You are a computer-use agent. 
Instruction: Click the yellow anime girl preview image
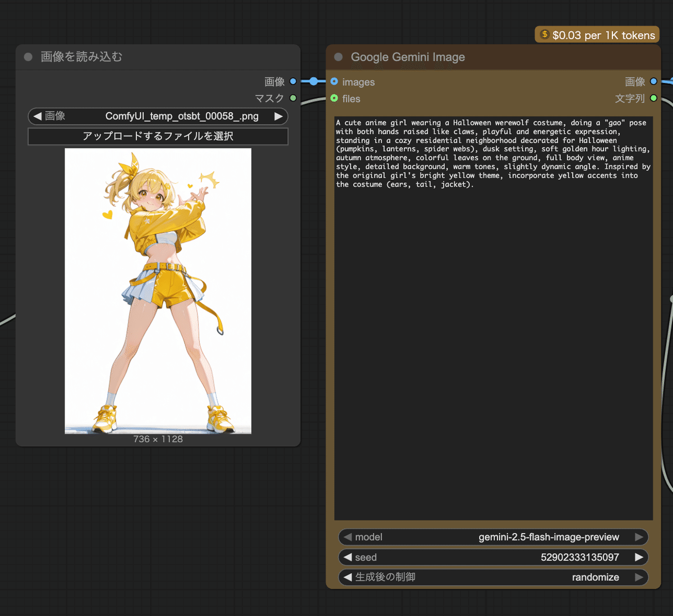158,291
